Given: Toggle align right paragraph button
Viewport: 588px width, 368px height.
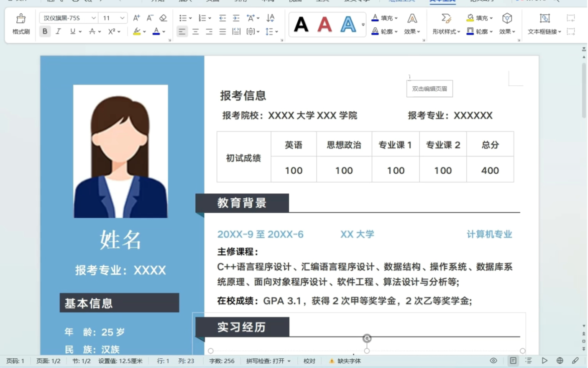Looking at the screenshot, I should 209,31.
